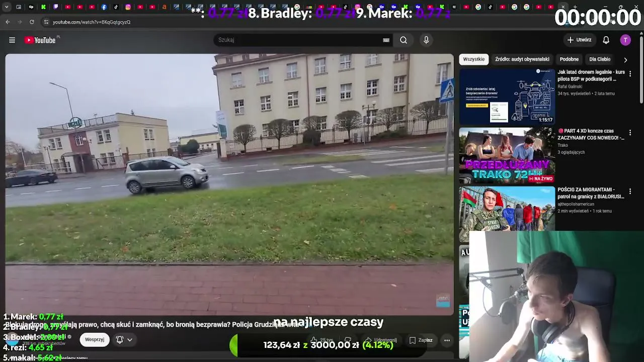Start voice search with the microphone icon
The width and height of the screenshot is (644, 362).
coord(426,40)
